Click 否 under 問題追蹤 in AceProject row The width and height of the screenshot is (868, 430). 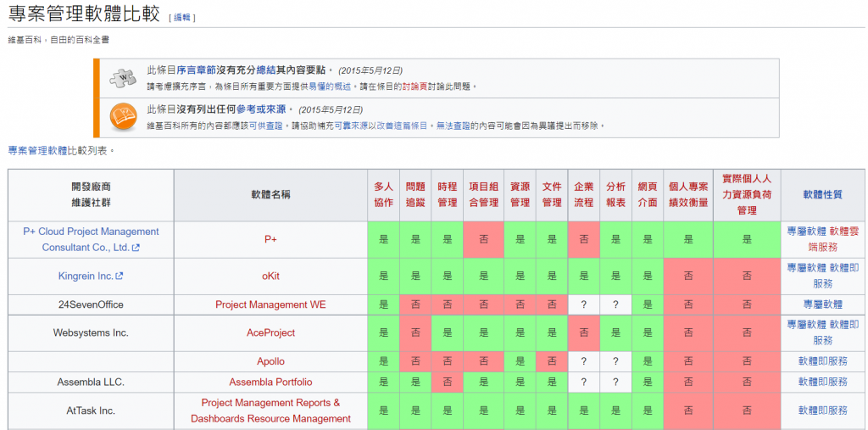415,333
